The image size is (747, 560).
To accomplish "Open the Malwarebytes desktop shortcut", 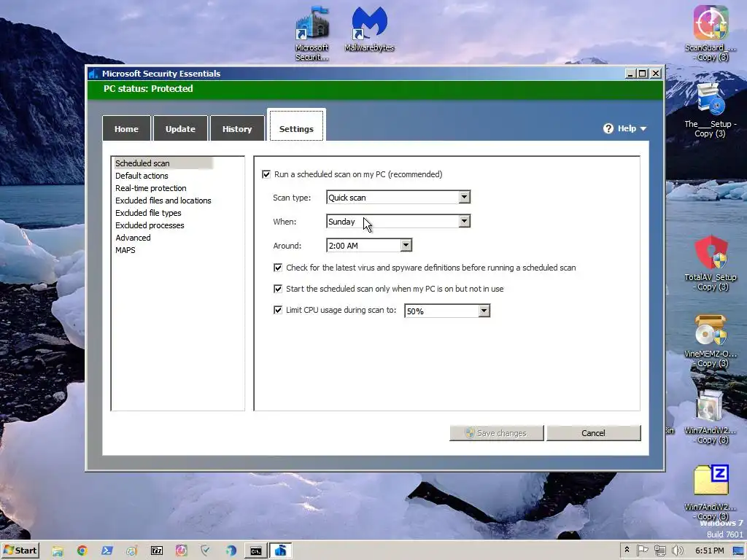I will [x=369, y=28].
